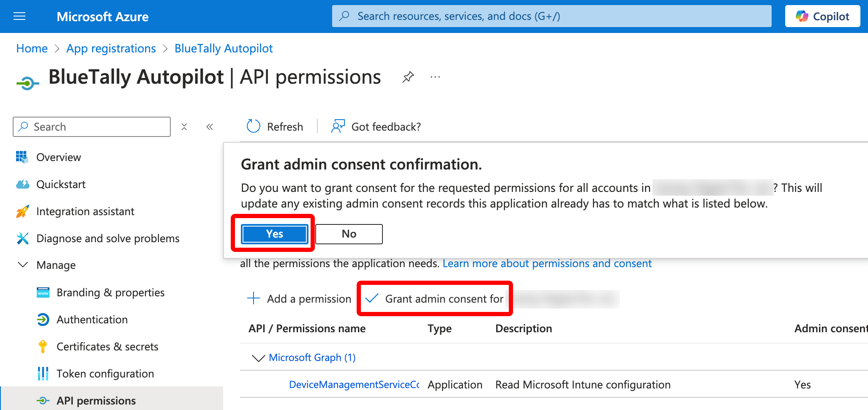Go to Home breadcrumb
868x410 pixels.
pyautogui.click(x=32, y=49)
